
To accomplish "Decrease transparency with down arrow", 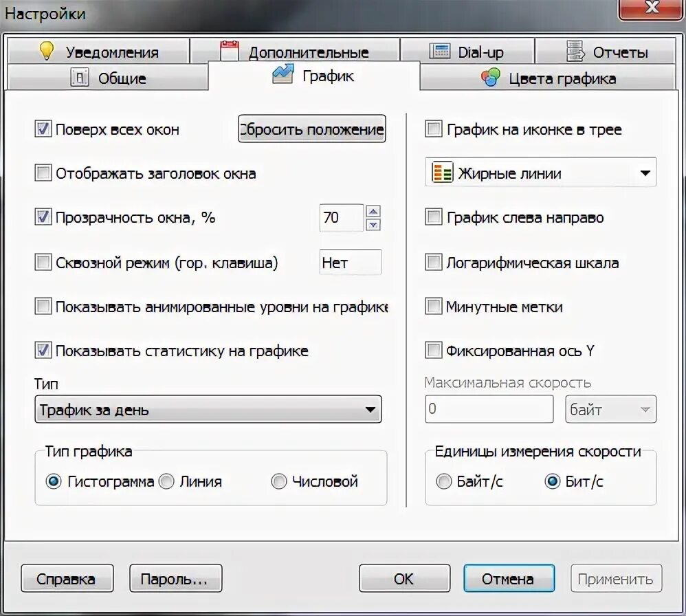I will [x=373, y=224].
